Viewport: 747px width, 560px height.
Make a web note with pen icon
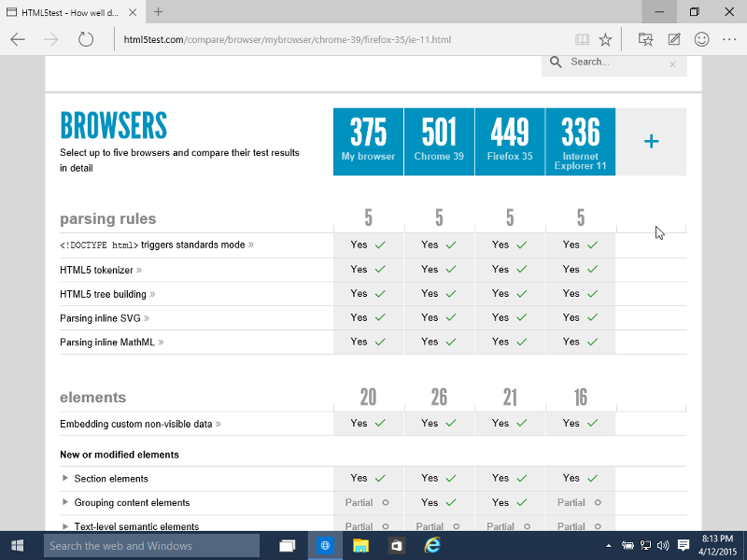coord(673,39)
